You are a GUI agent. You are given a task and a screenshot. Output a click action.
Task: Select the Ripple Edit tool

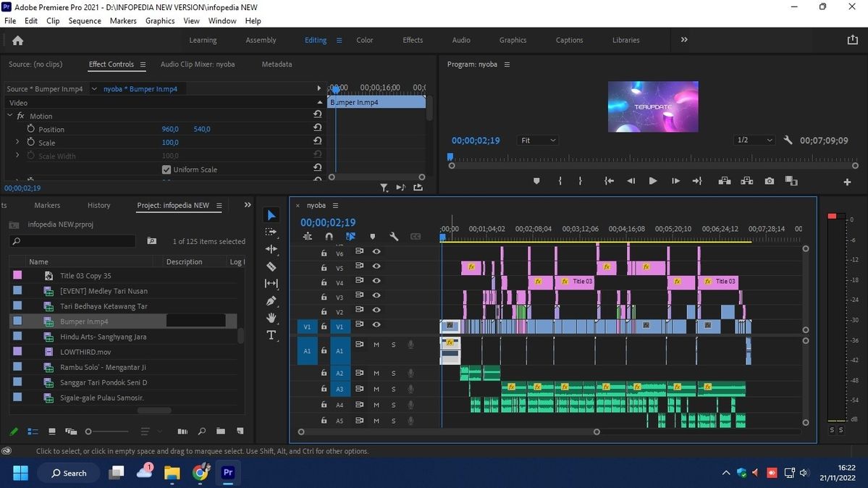271,249
